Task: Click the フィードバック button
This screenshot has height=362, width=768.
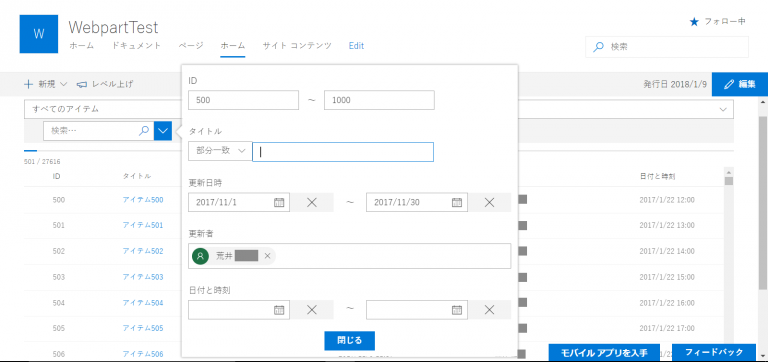Action: click(x=714, y=353)
